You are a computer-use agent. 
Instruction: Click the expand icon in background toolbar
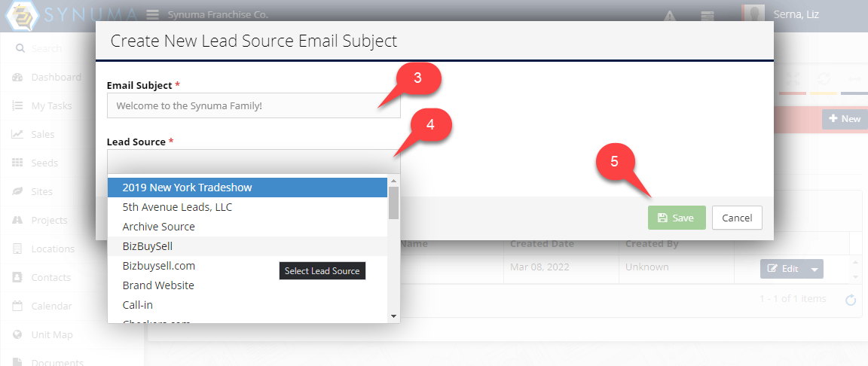tap(793, 78)
